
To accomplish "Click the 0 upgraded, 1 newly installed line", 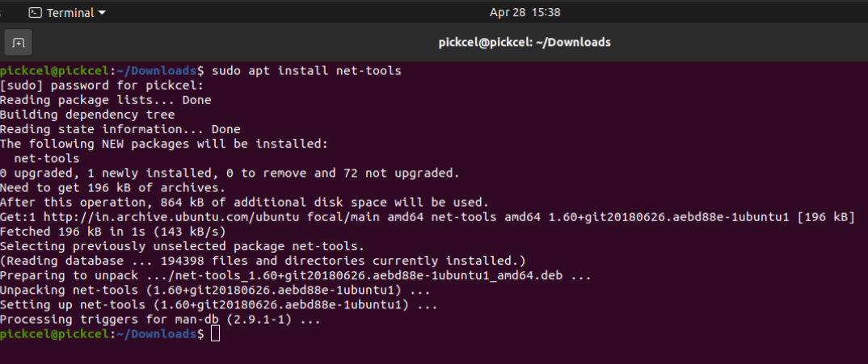I will click(x=230, y=174).
